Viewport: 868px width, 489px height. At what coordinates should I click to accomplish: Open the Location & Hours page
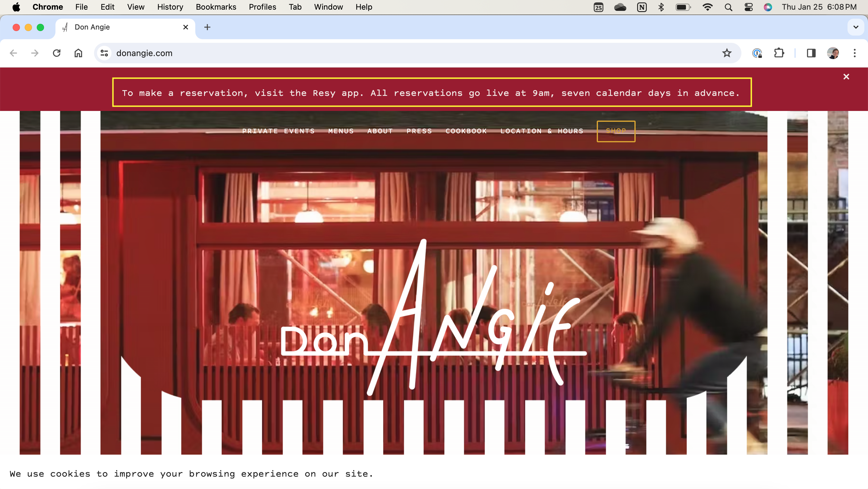[x=542, y=131]
